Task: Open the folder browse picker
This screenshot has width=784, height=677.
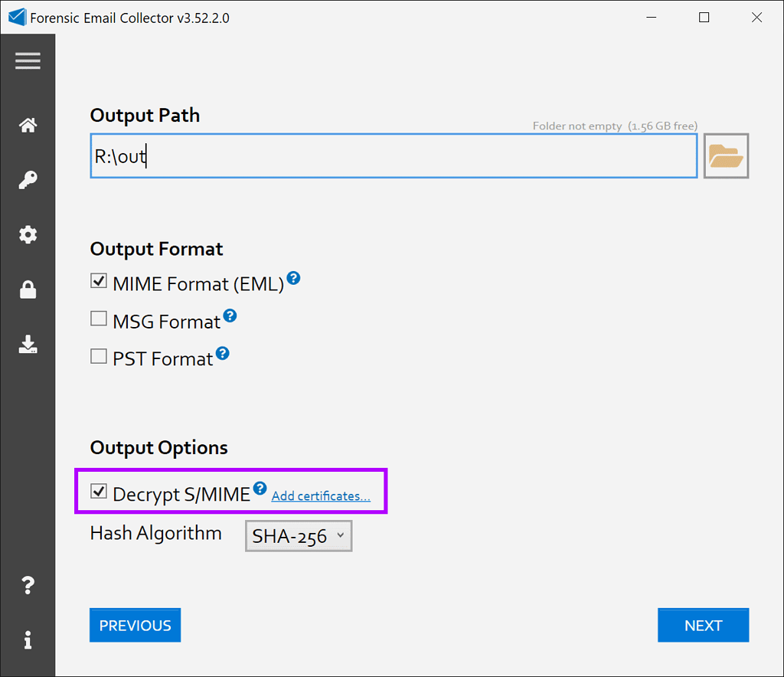Action: [725, 155]
